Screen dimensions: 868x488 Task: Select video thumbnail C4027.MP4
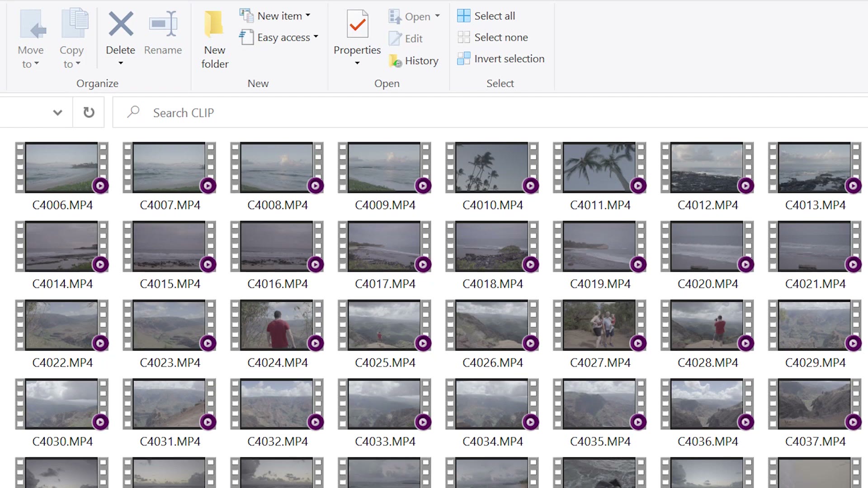[600, 325]
